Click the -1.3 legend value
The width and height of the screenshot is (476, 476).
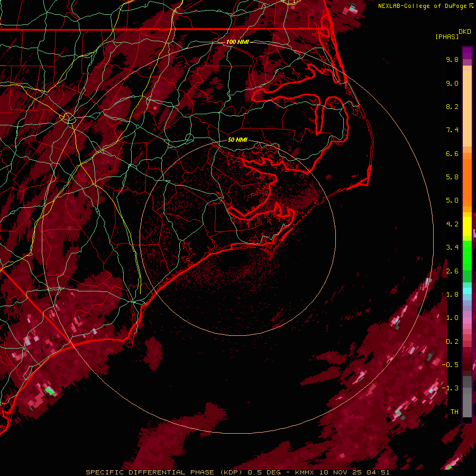point(450,388)
